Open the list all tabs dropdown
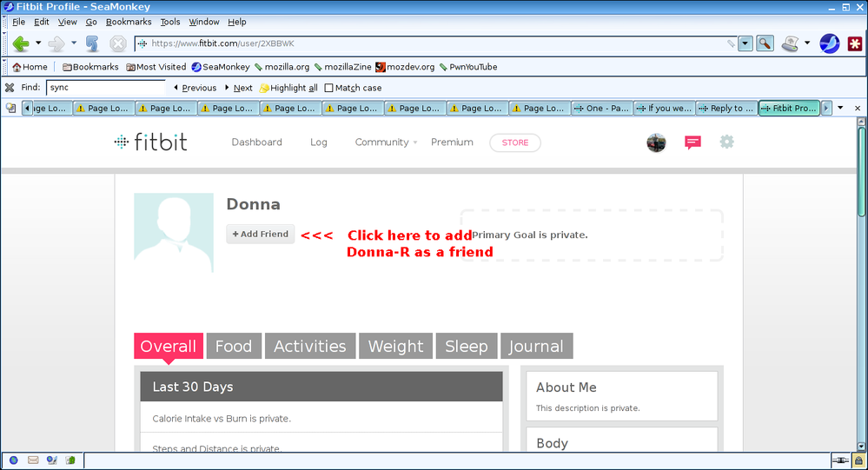The image size is (868, 470). [x=840, y=108]
